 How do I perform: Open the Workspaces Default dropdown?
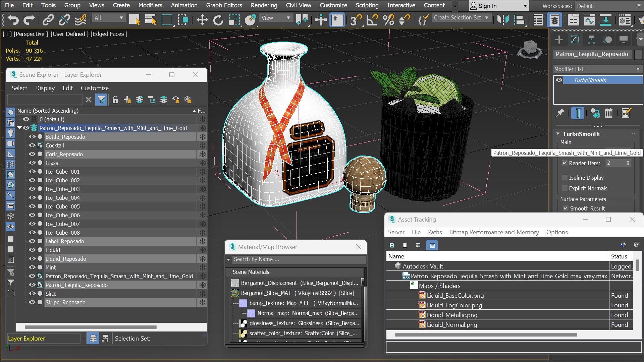[608, 6]
